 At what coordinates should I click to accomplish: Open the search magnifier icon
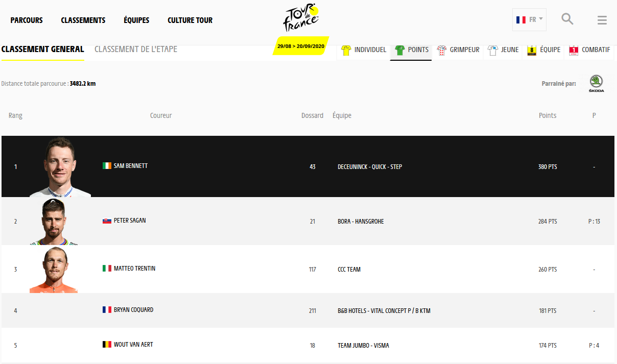tap(567, 19)
